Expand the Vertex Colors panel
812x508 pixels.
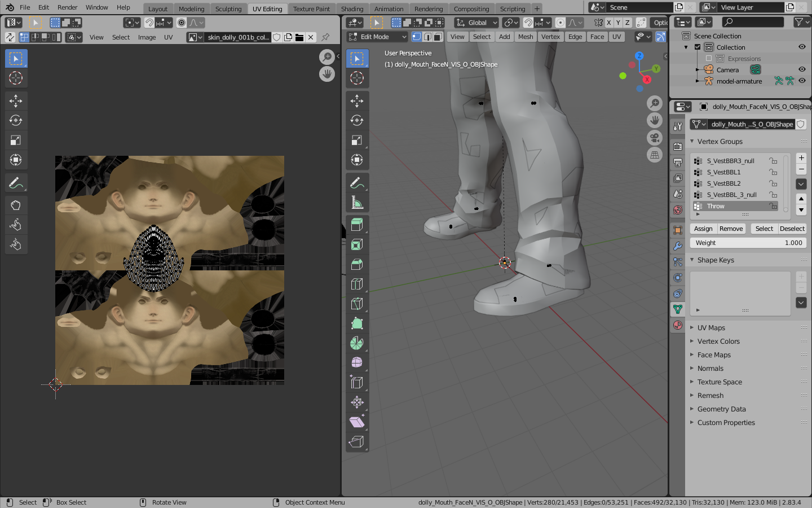pyautogui.click(x=718, y=341)
